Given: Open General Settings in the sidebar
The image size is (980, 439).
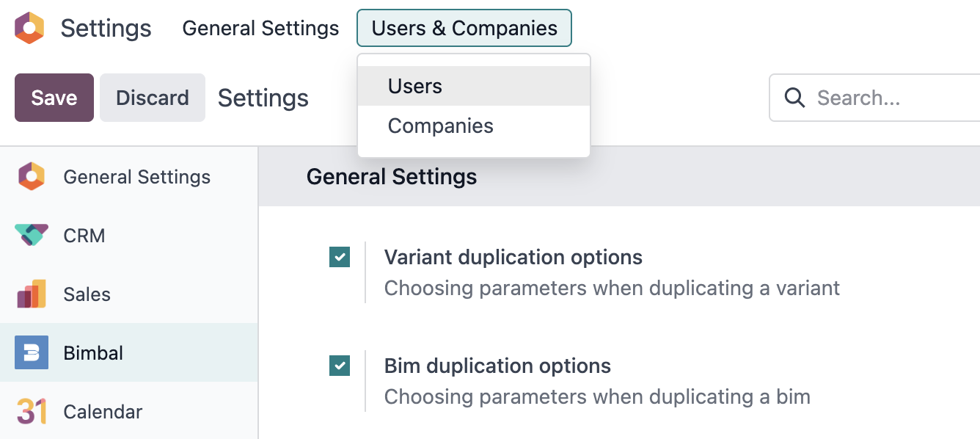Looking at the screenshot, I should (129, 177).
